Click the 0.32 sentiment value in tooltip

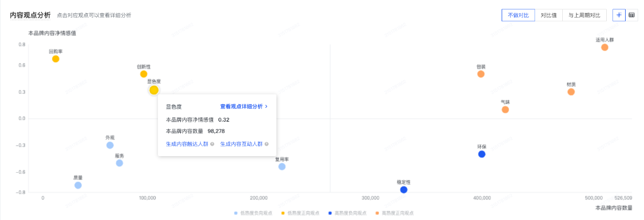tap(224, 120)
